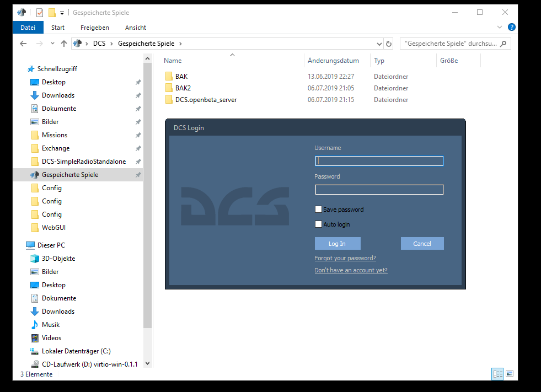Open Bilder under Schnellzugriff
The width and height of the screenshot is (541, 392).
(x=50, y=122)
